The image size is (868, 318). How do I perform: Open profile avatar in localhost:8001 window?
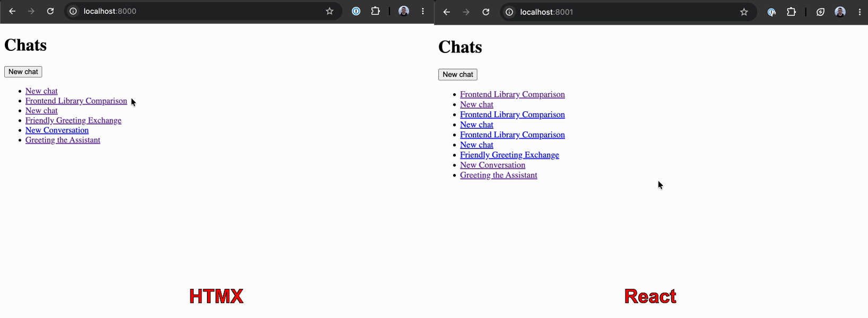[x=840, y=12]
